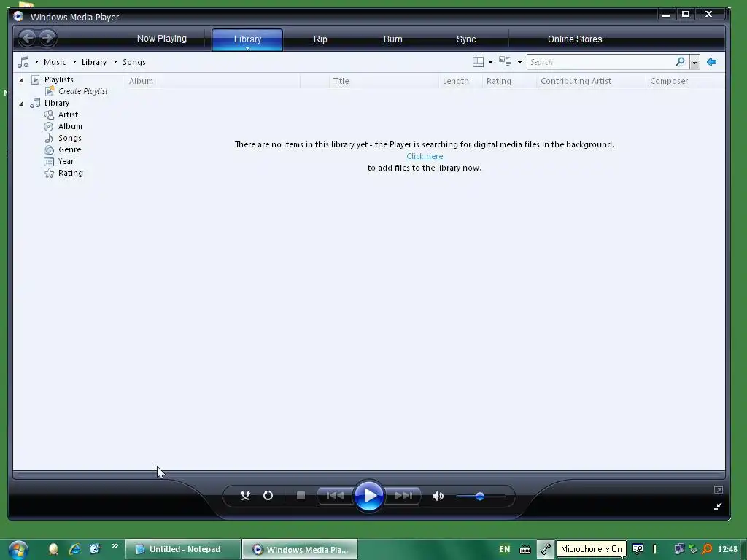Toggle repeat mode

268,496
